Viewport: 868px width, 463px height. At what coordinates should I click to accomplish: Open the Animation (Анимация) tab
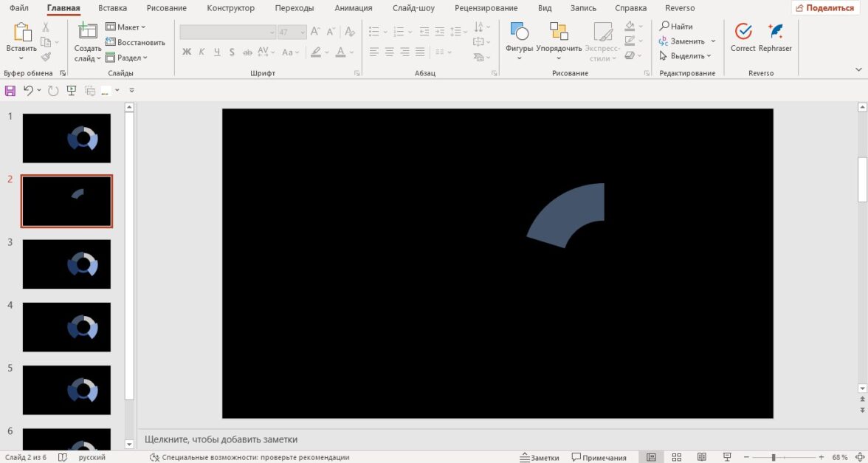(x=354, y=8)
